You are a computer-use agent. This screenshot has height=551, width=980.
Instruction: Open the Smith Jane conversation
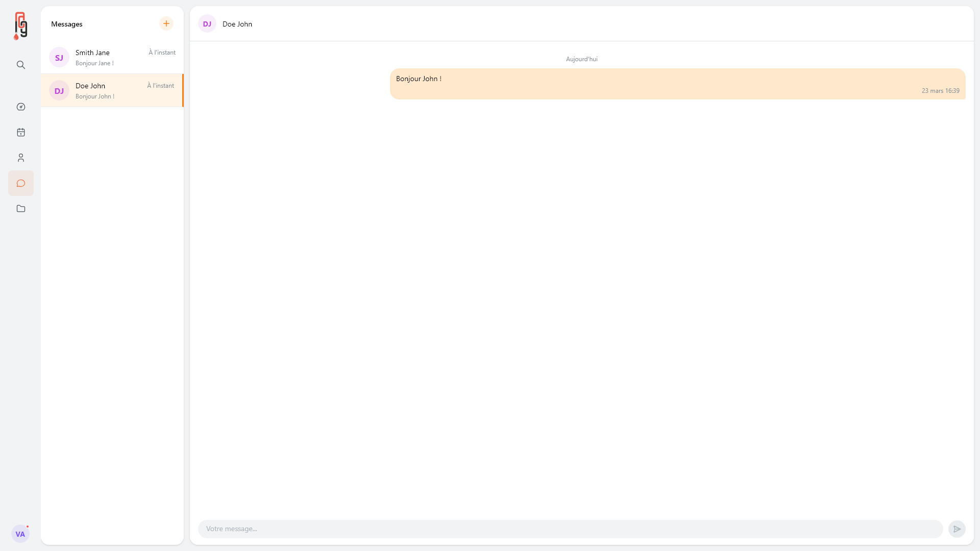(x=112, y=57)
